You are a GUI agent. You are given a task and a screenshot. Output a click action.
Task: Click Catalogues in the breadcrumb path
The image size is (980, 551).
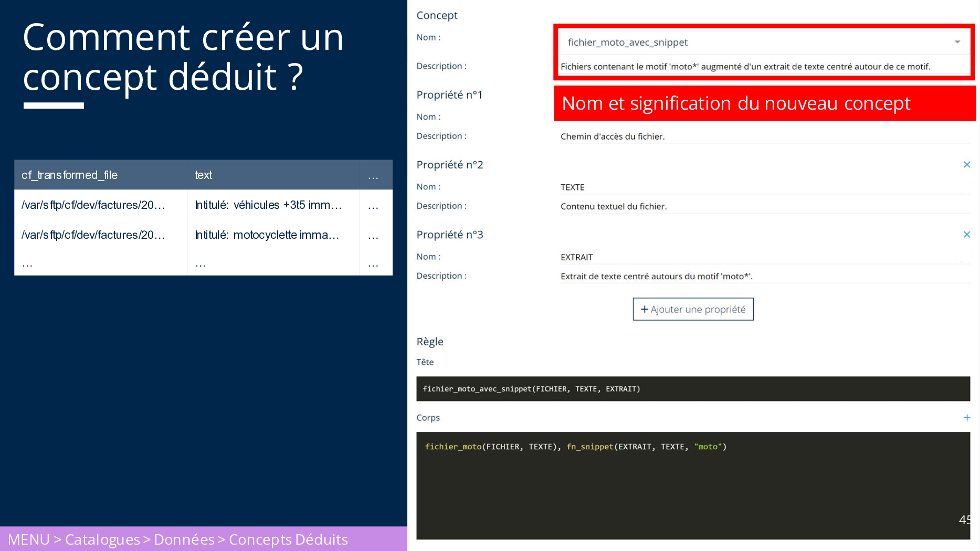(x=102, y=539)
